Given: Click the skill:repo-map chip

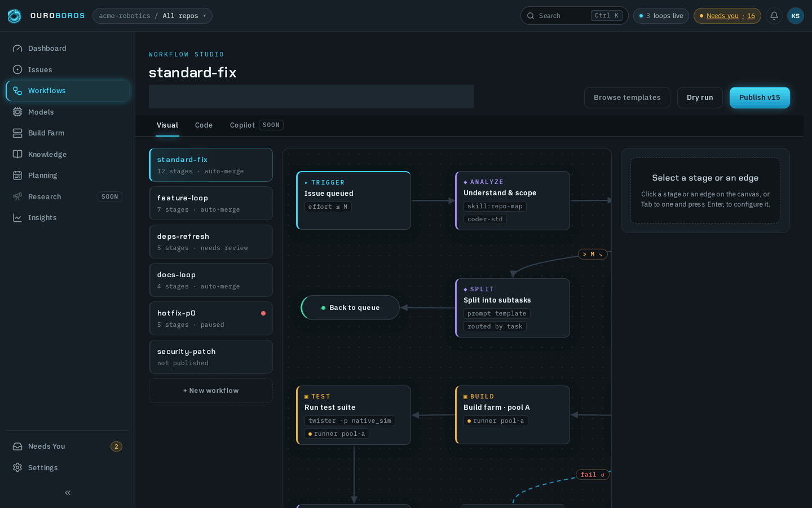Looking at the screenshot, I should 495,207.
